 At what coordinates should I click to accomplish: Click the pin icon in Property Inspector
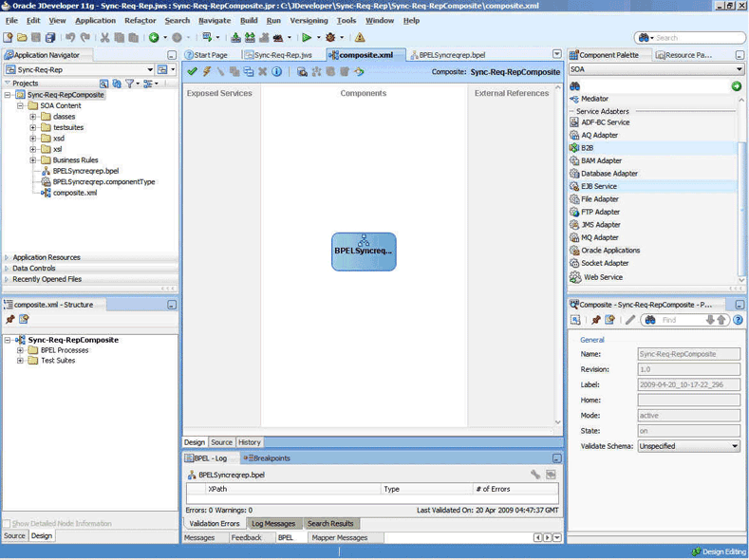(596, 320)
